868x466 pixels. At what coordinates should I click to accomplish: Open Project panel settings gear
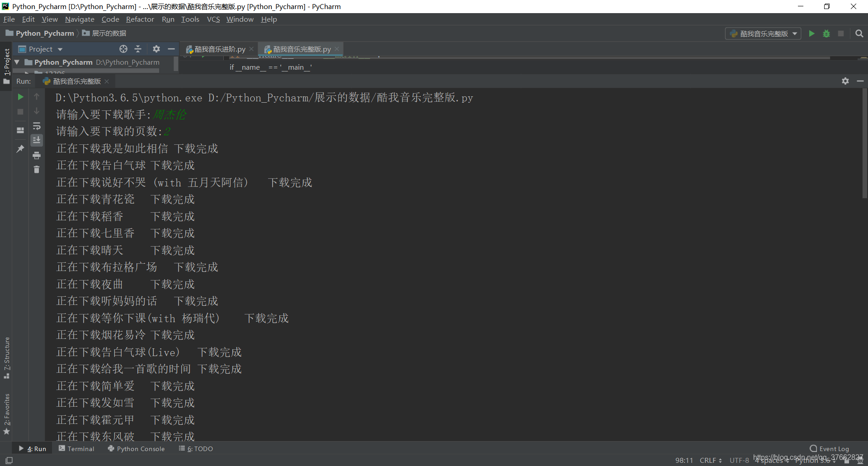[x=156, y=49]
